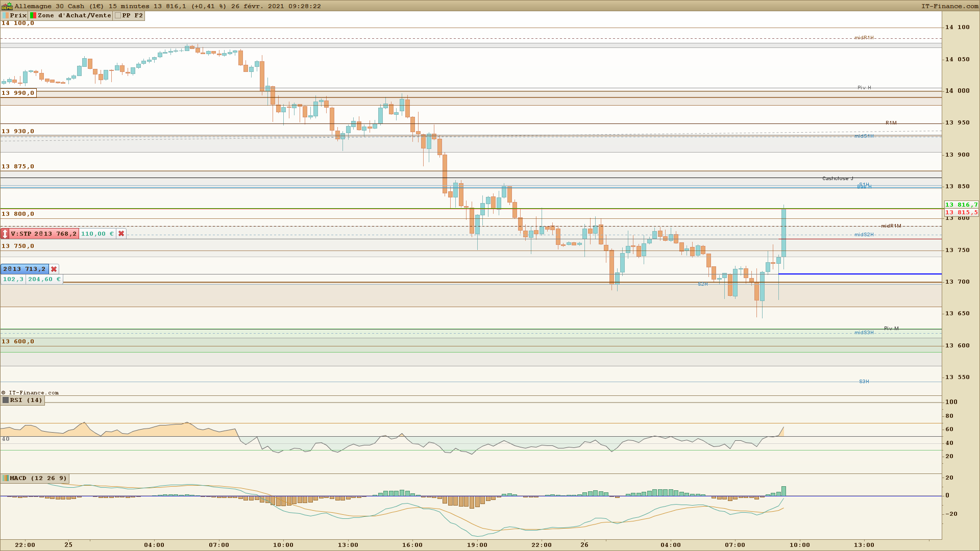Click the green 13 816,7 price tag
Image resolution: width=980 pixels, height=551 pixels.
click(962, 205)
